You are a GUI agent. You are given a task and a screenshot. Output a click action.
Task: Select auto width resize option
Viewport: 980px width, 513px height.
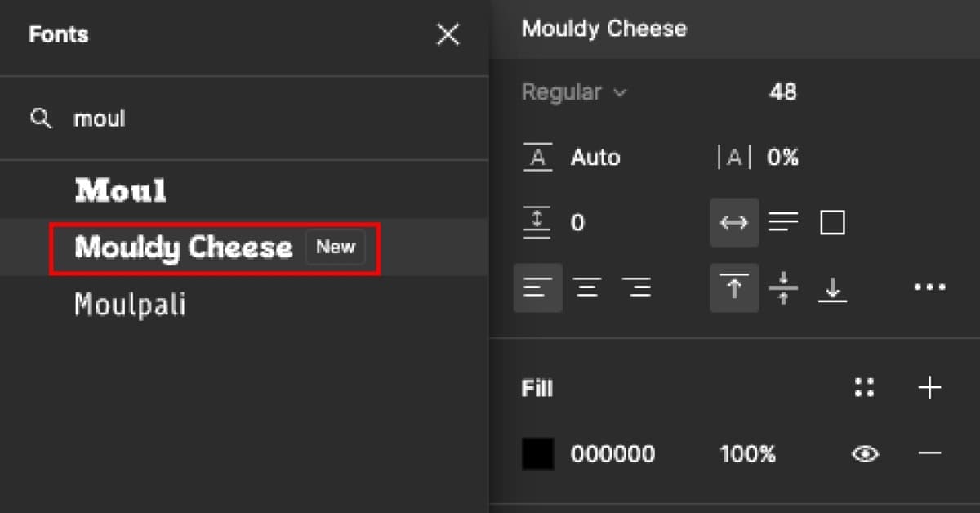tap(734, 221)
